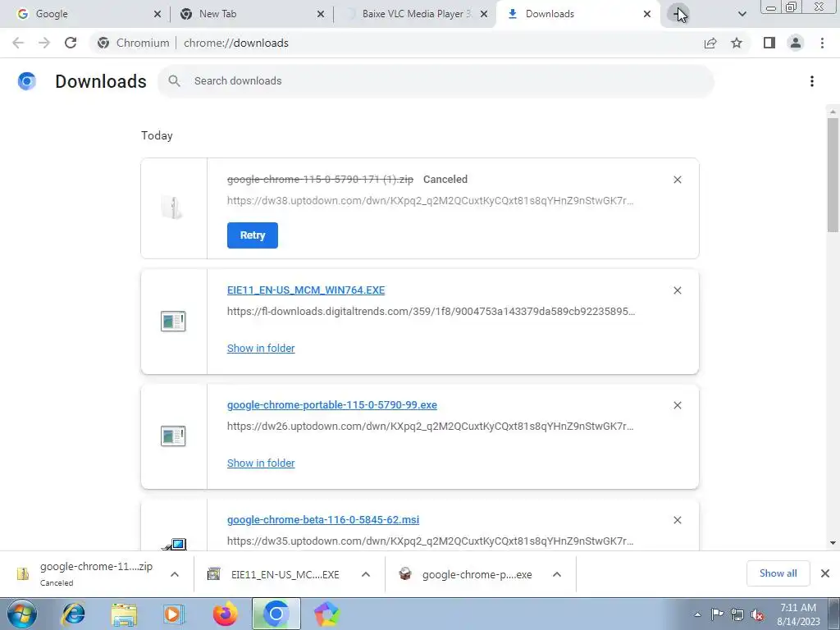This screenshot has height=630, width=840.
Task: Open a new tab with plus button
Action: point(678,14)
